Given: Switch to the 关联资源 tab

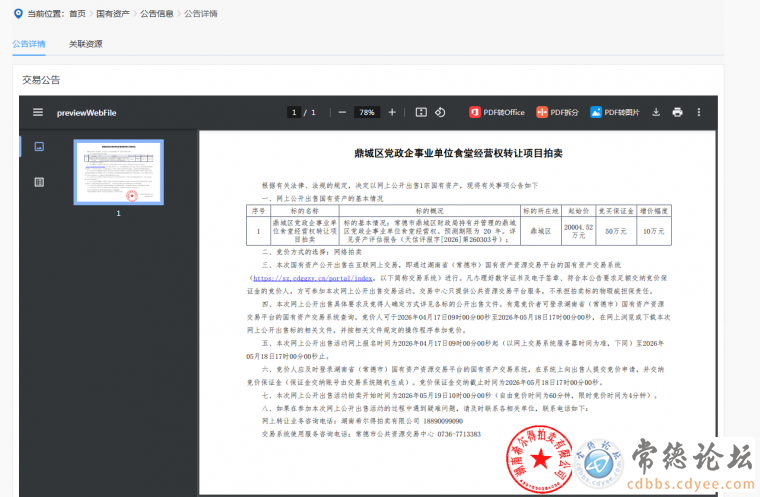Looking at the screenshot, I should [x=85, y=44].
